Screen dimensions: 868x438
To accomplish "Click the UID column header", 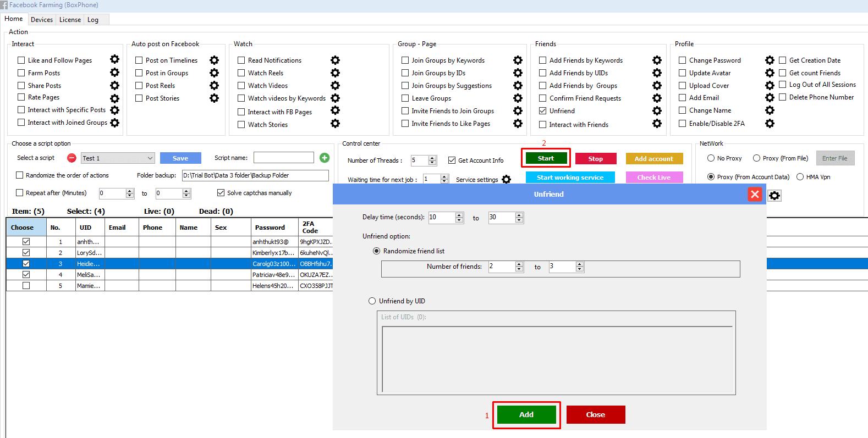I will 90,227.
